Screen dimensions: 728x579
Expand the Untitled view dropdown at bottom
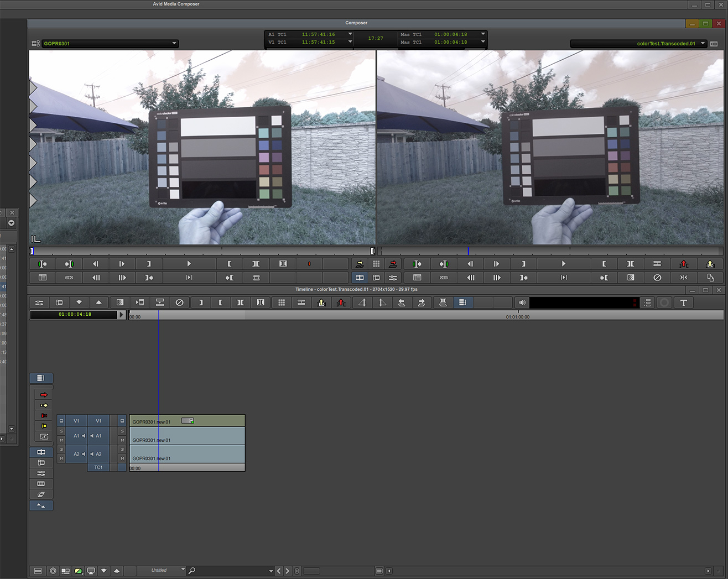pyautogui.click(x=183, y=570)
